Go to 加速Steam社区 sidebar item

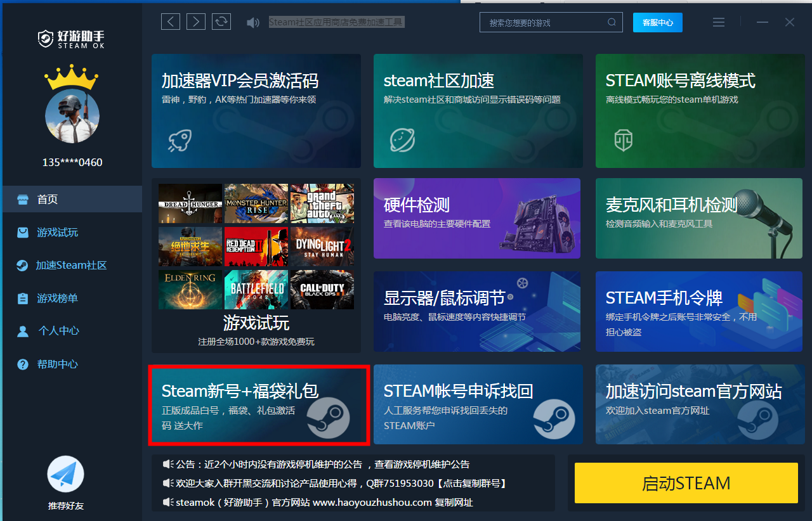pyautogui.click(x=70, y=266)
